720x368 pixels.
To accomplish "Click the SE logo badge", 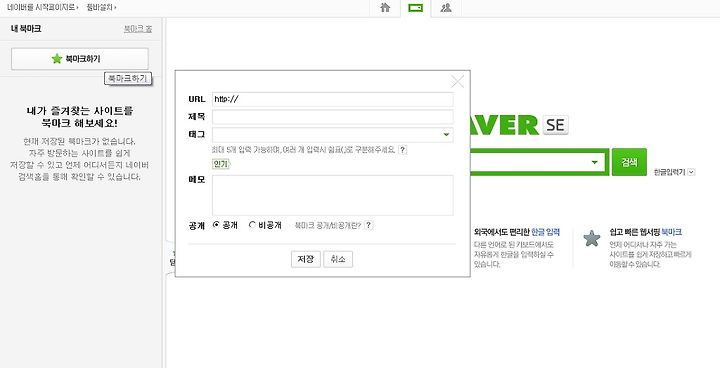I will pos(555,125).
